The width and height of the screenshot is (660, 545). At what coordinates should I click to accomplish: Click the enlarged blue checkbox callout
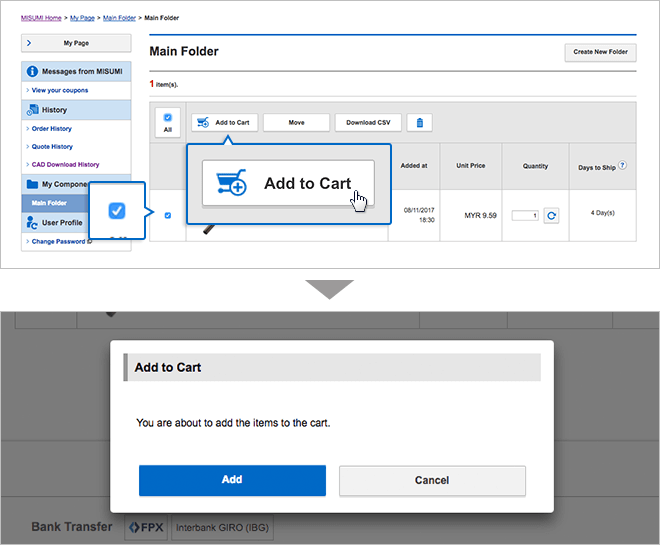click(x=117, y=211)
